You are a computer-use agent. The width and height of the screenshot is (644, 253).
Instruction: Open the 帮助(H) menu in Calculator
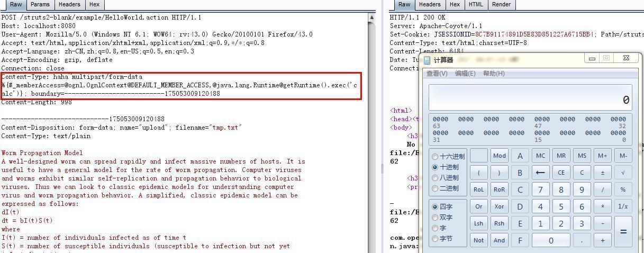pos(494,74)
